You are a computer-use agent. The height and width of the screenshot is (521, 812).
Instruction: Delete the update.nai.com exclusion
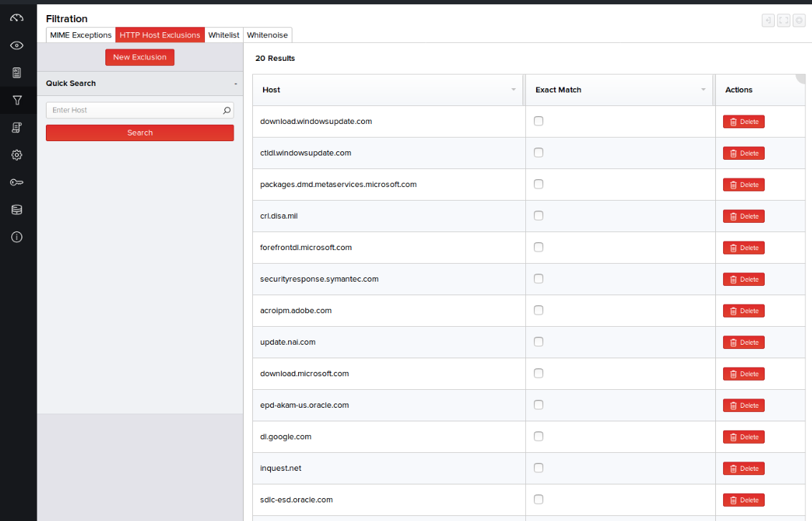743,343
